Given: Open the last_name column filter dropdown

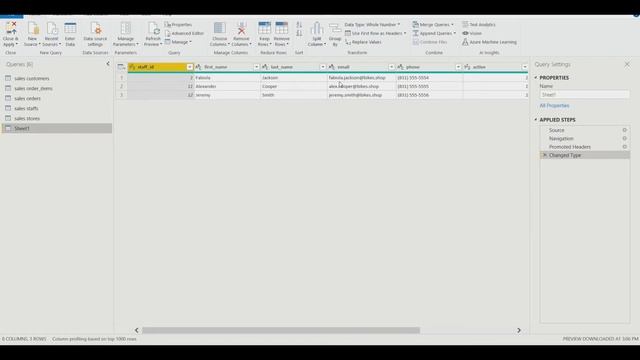Looking at the screenshot, I should [323, 67].
